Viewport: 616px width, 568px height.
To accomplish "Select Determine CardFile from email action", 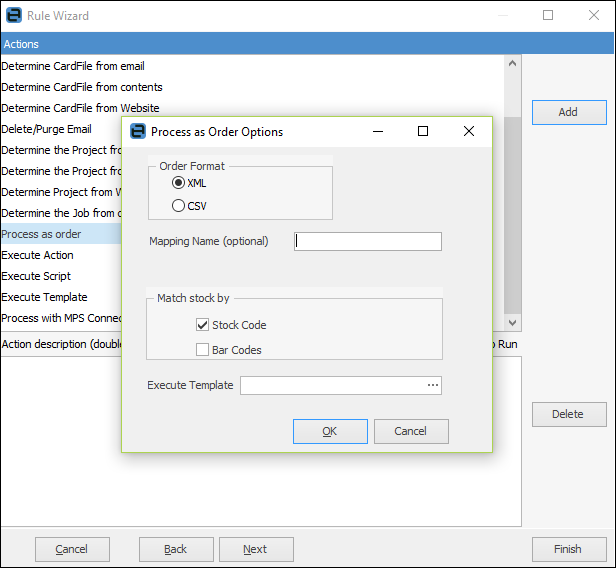I will coord(73,66).
